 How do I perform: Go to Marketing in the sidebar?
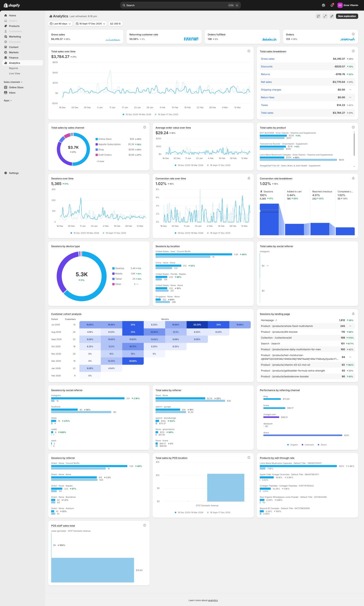click(x=15, y=36)
